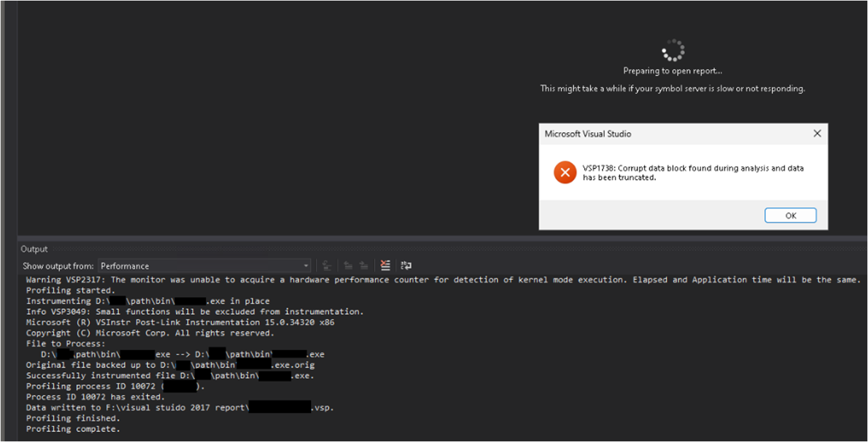The image size is (868, 442).
Task: Select the Microsoft Visual Studio dialog title
Action: tap(588, 133)
